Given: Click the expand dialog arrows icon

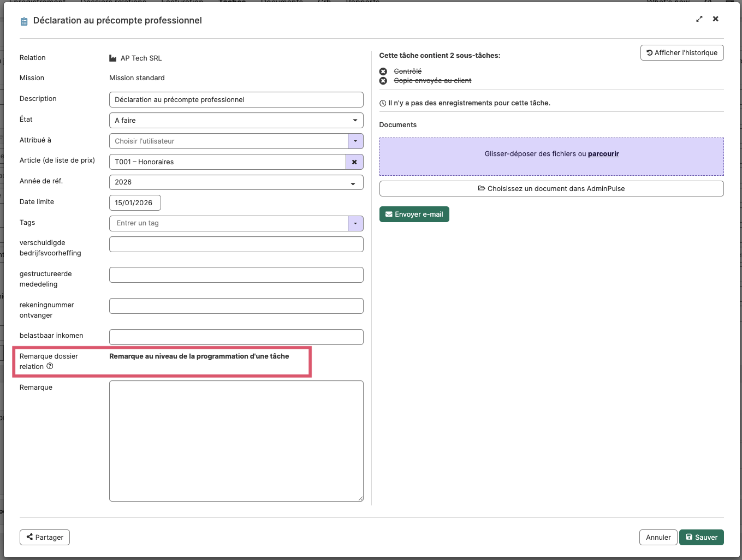Looking at the screenshot, I should (699, 19).
